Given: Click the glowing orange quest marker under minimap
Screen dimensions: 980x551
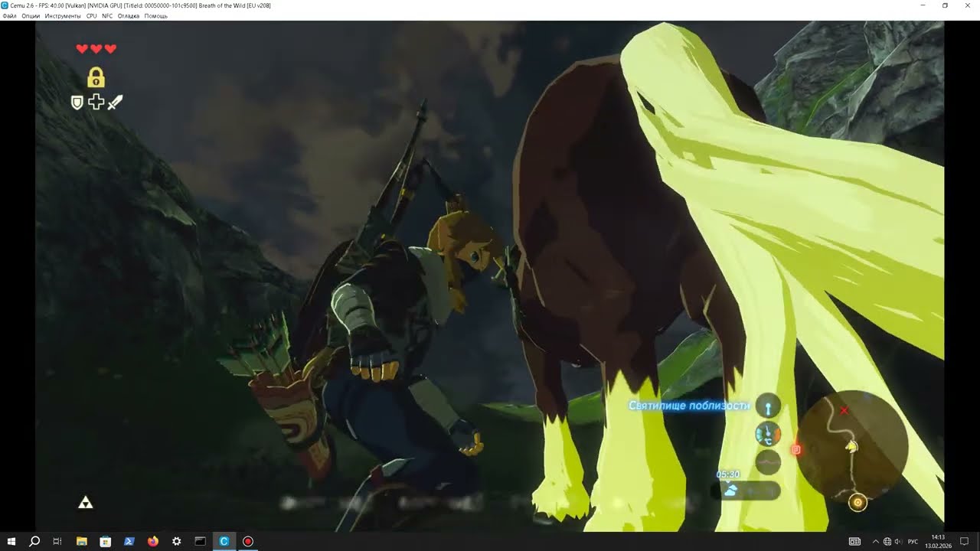Looking at the screenshot, I should tap(857, 503).
